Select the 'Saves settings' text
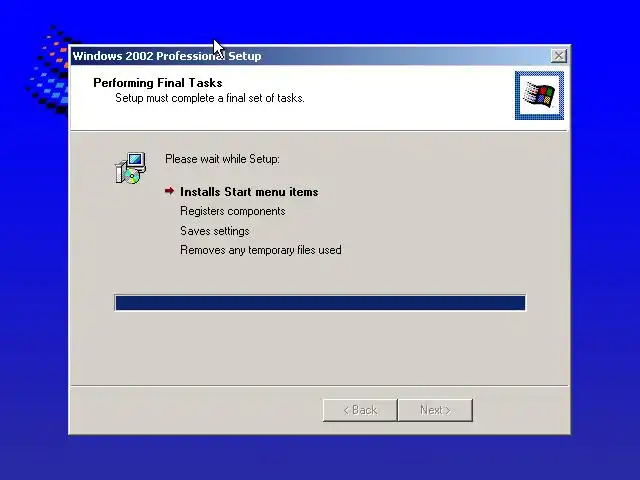Screen dimensions: 640x480 pos(215,231)
